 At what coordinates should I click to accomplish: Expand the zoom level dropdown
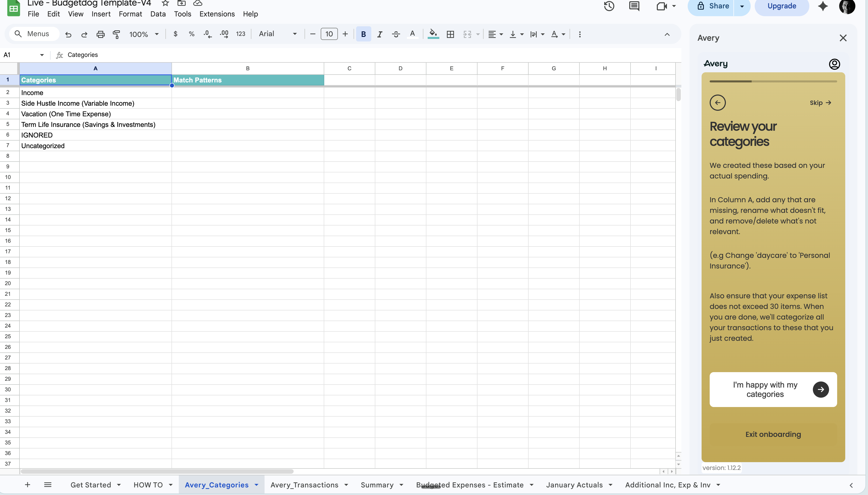156,34
